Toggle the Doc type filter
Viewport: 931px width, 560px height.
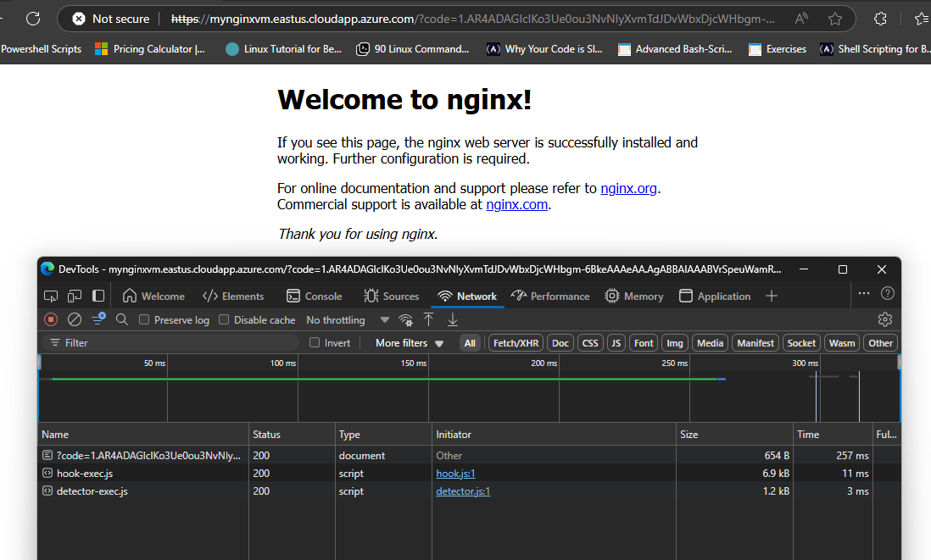(560, 343)
